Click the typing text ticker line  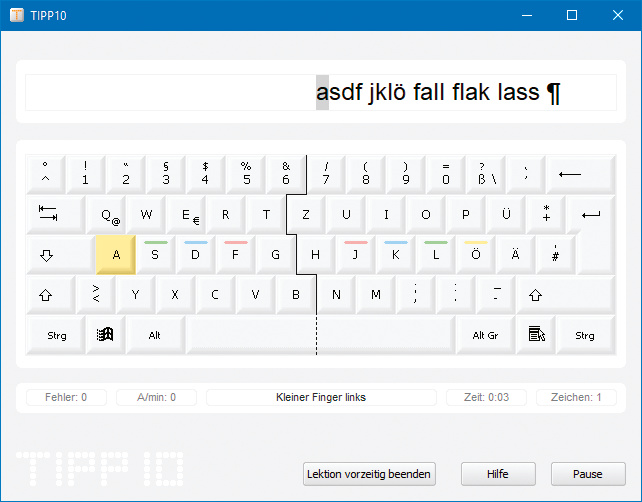click(321, 92)
